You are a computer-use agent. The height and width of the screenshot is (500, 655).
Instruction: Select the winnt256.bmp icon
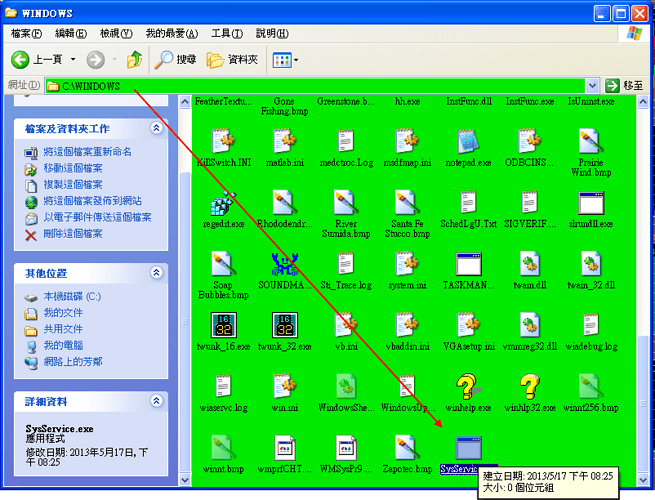591,386
